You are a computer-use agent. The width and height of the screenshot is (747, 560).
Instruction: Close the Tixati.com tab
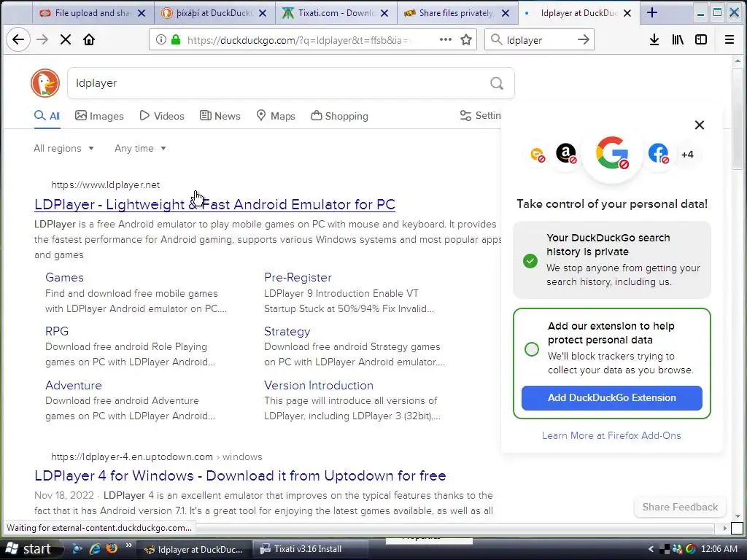click(384, 13)
